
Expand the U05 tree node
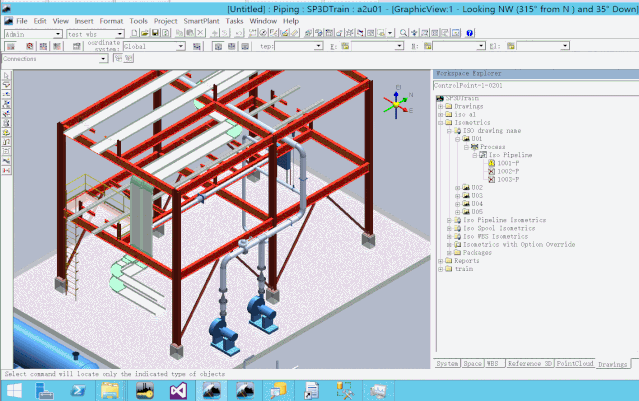(457, 212)
